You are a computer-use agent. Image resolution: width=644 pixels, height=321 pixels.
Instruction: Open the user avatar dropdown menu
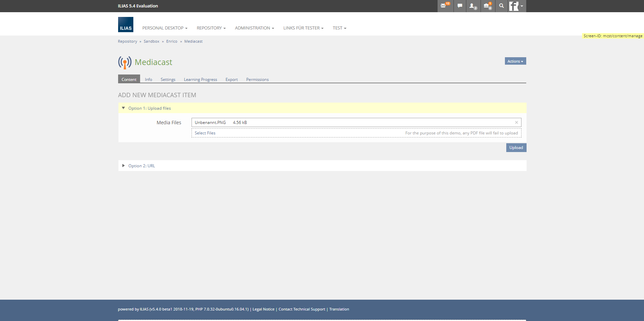tap(516, 6)
